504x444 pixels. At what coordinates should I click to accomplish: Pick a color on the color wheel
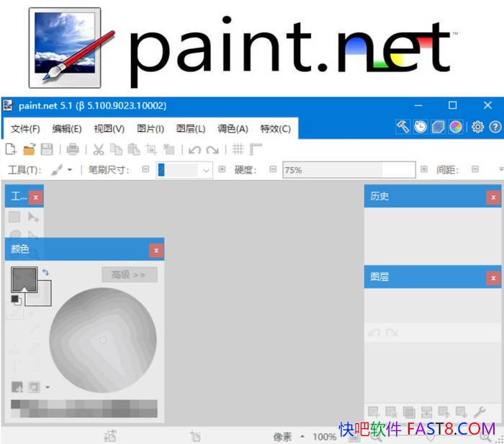tap(103, 340)
